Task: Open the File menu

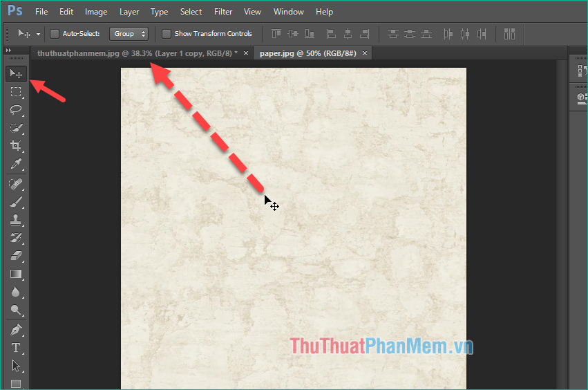Action: click(x=41, y=12)
